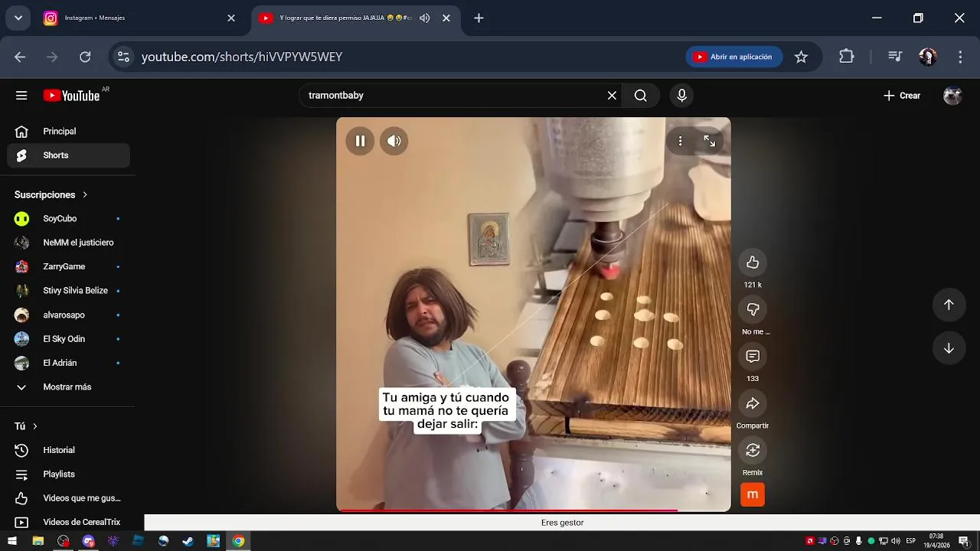
Task: Open the YouTube hamburger guide menu
Action: (21, 96)
